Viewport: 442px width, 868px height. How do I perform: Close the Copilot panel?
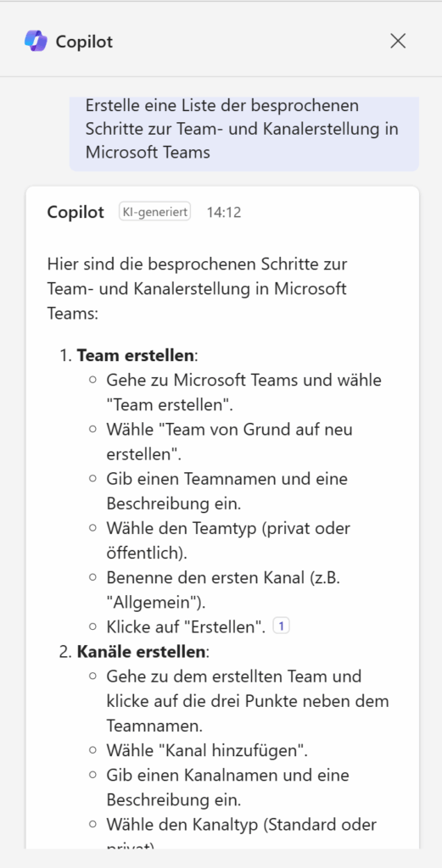(398, 41)
